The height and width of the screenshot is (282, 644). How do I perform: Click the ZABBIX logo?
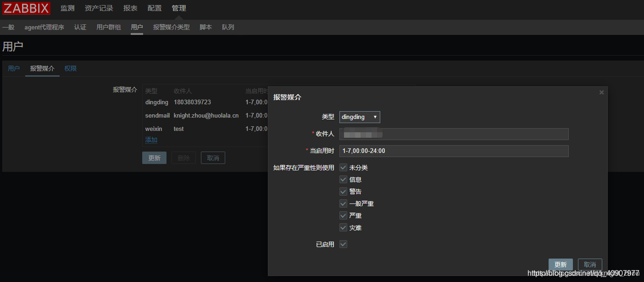click(x=26, y=8)
